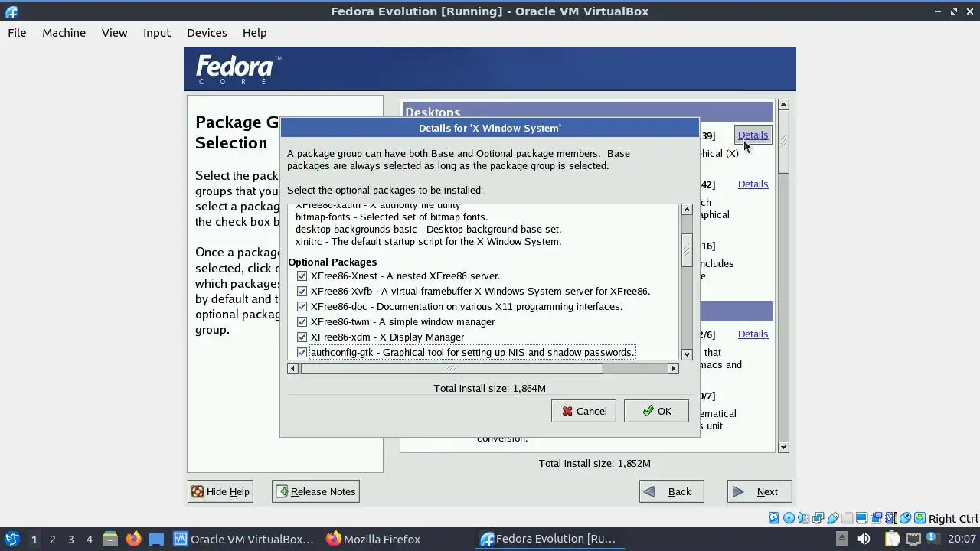Click the USB devices icon in VirtualBox status bar
The height and width of the screenshot is (551, 980).
tap(833, 518)
